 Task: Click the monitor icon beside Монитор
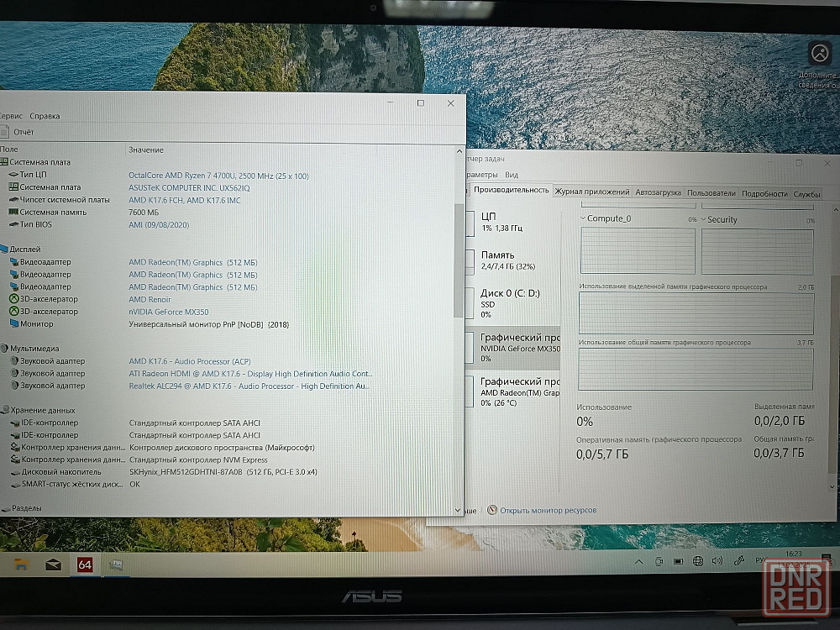click(14, 323)
